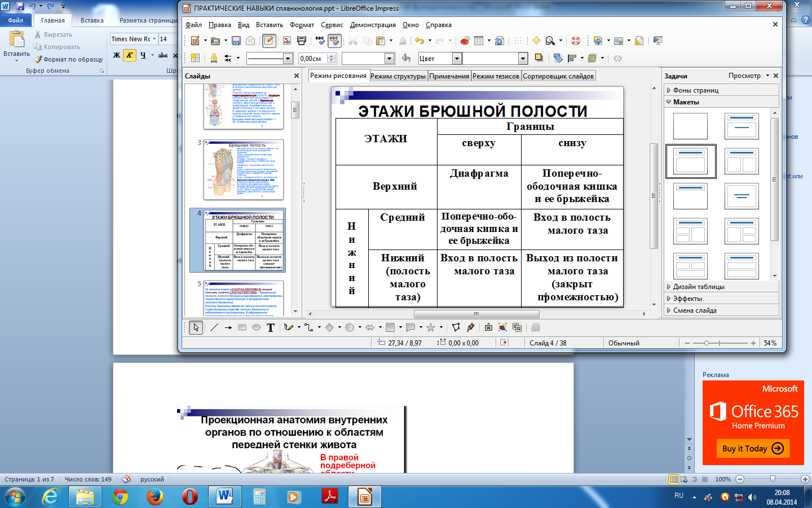Click the Zoom magnifier icon
Viewport: 812px width, 508px height.
[550, 41]
